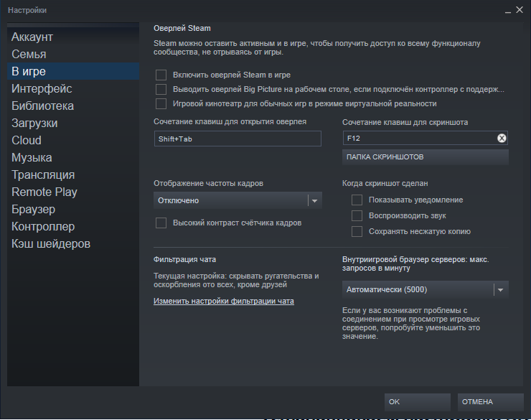Open the "Автоматически (5000)" server requests dropdown
531x420 pixels.
(425, 289)
